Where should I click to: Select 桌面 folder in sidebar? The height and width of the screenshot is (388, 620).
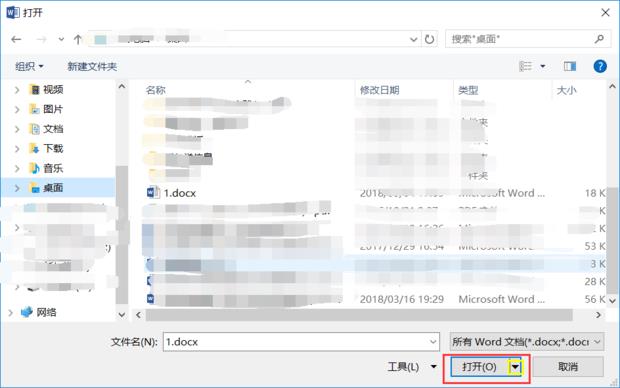pyautogui.click(x=53, y=188)
